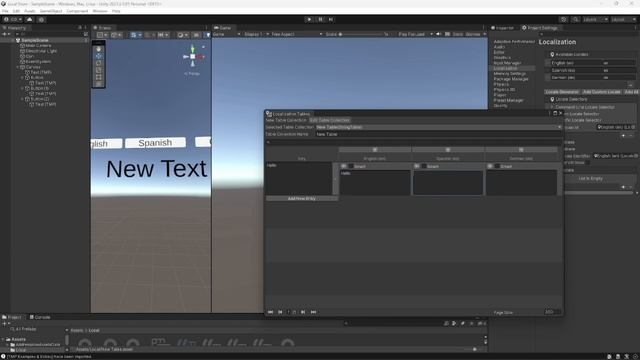Click Add New Entry button
This screenshot has width=640, height=360.
(x=302, y=198)
